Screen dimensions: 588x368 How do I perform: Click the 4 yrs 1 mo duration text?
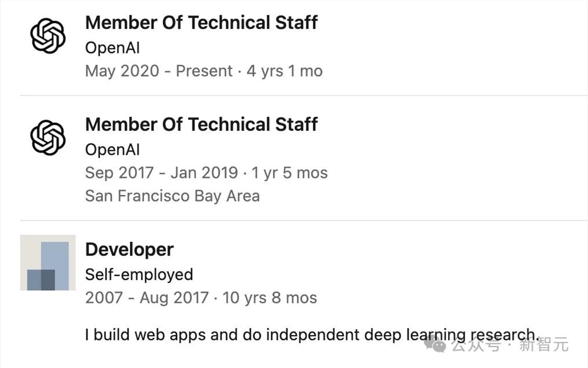(x=285, y=71)
